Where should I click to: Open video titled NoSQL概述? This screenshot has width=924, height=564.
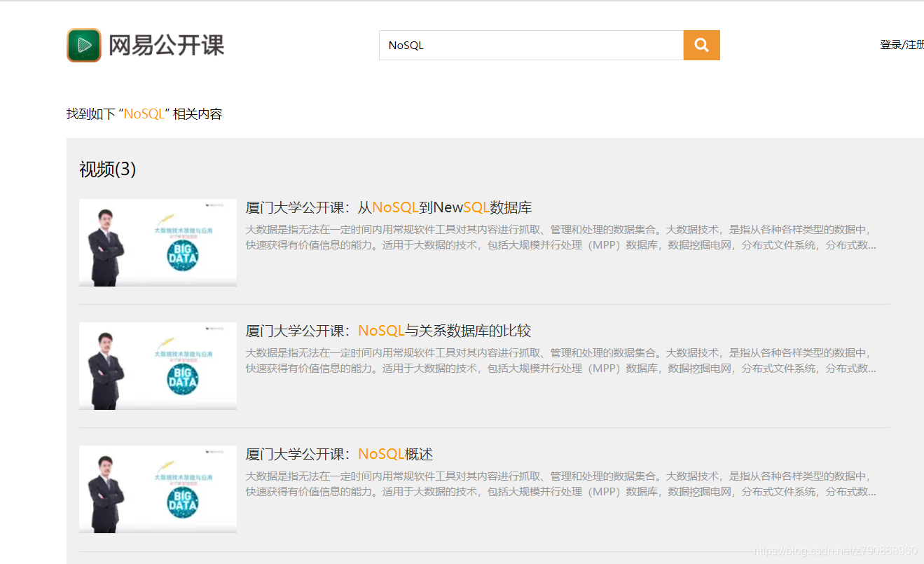[339, 454]
